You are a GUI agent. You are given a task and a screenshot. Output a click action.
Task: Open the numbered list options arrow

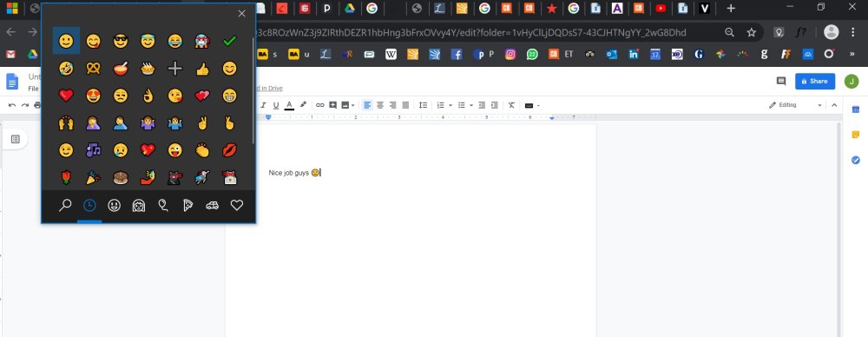450,105
